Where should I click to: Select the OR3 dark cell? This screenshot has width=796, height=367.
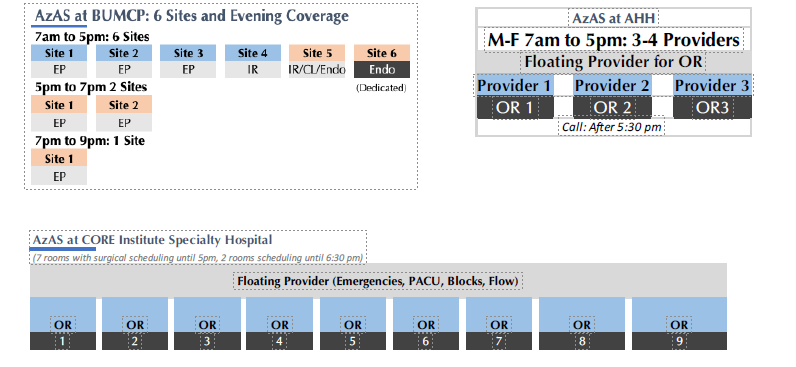(712, 108)
